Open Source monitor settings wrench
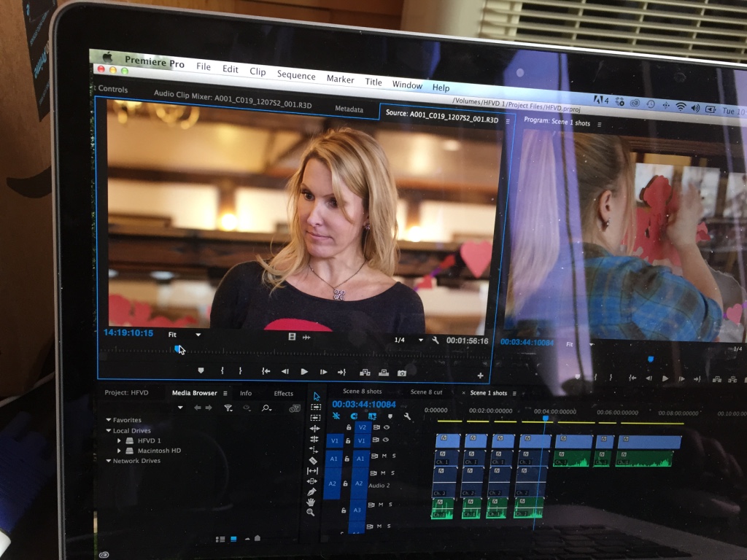The width and height of the screenshot is (747, 560). click(x=436, y=341)
